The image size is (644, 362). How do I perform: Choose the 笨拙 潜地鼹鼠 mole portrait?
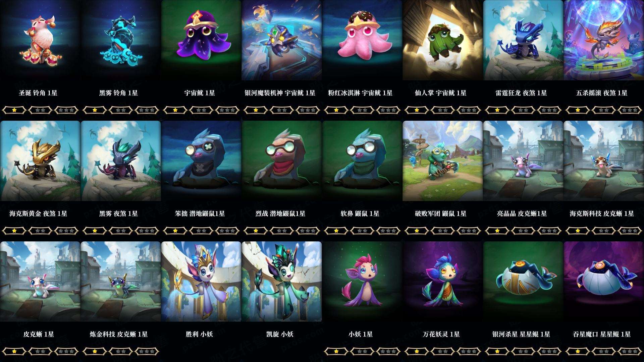[201, 161]
